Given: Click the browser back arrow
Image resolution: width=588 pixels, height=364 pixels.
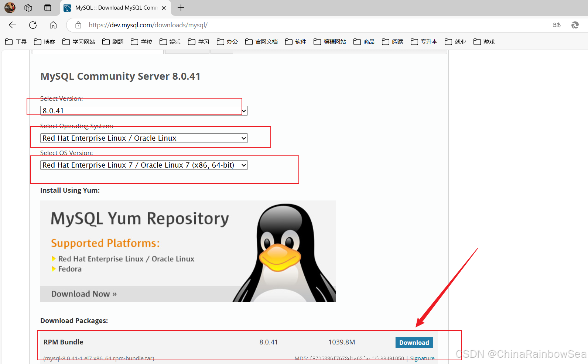Looking at the screenshot, I should [13, 25].
